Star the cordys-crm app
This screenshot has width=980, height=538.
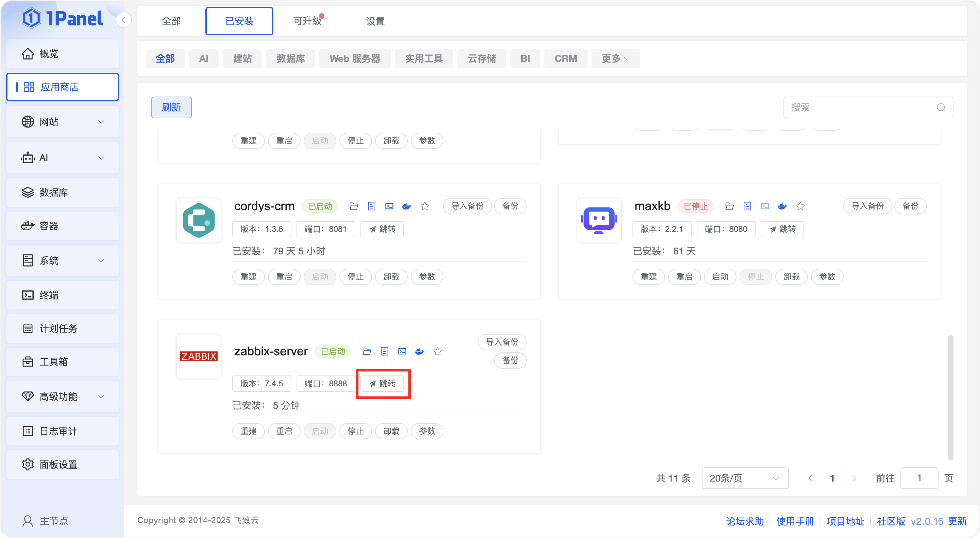pyautogui.click(x=425, y=206)
